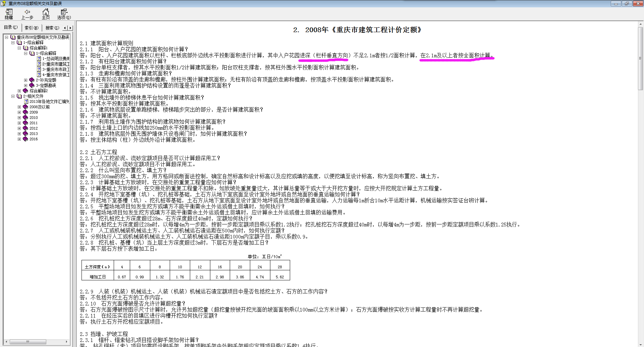Expand the 2013 folder node
Viewport: 644px width, 347px height.
tap(19, 134)
